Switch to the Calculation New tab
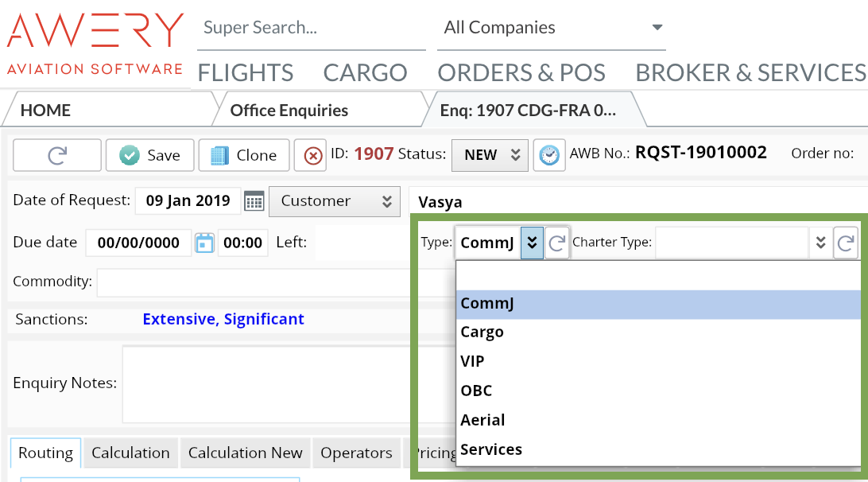 245,453
